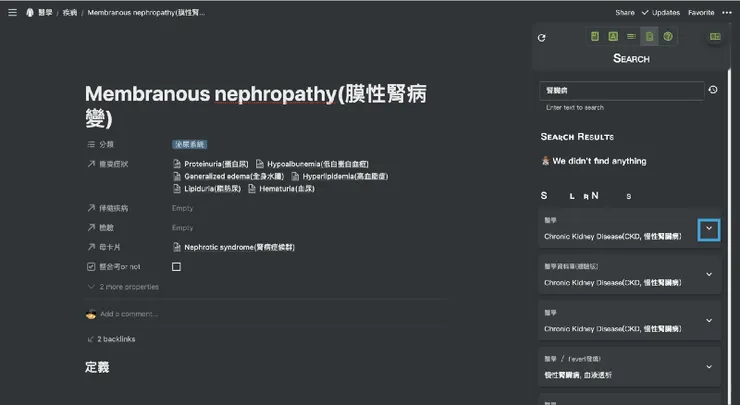The height and width of the screenshot is (405, 740).
Task: Select the first green bookmark-style panel icon
Action: 595,36
